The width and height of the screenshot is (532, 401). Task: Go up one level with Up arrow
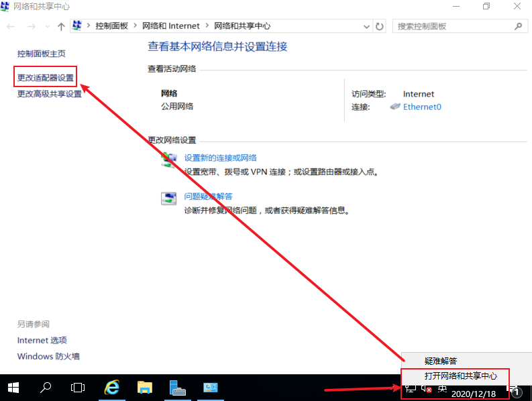point(61,26)
